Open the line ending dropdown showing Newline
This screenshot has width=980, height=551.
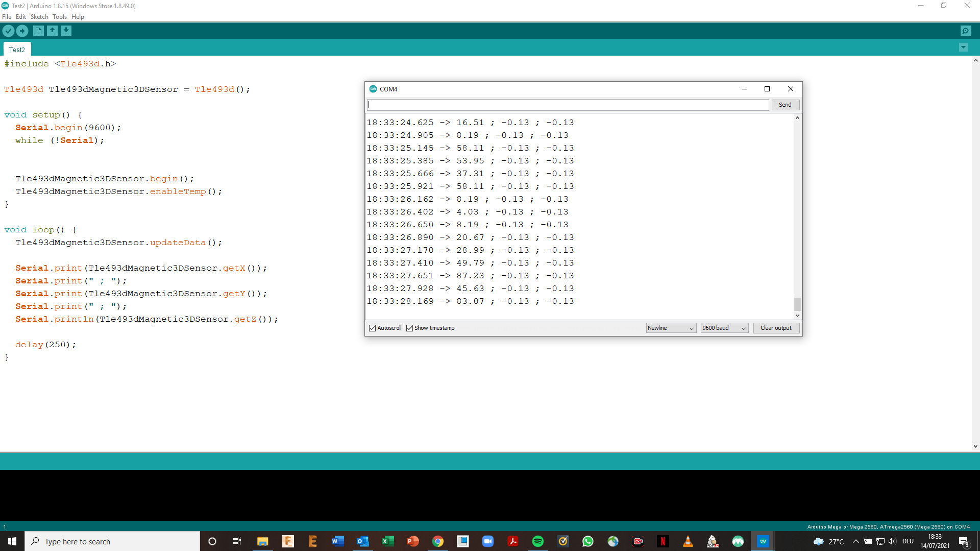pyautogui.click(x=670, y=328)
